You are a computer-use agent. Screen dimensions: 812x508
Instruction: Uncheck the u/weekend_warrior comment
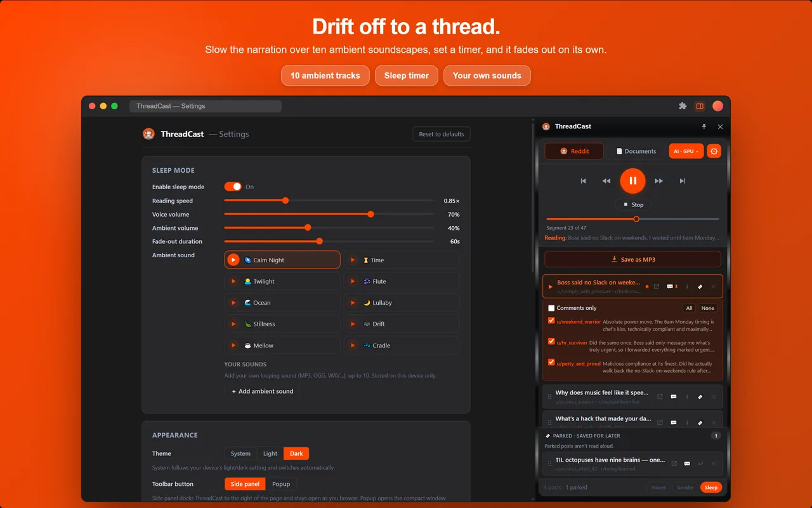click(551, 321)
